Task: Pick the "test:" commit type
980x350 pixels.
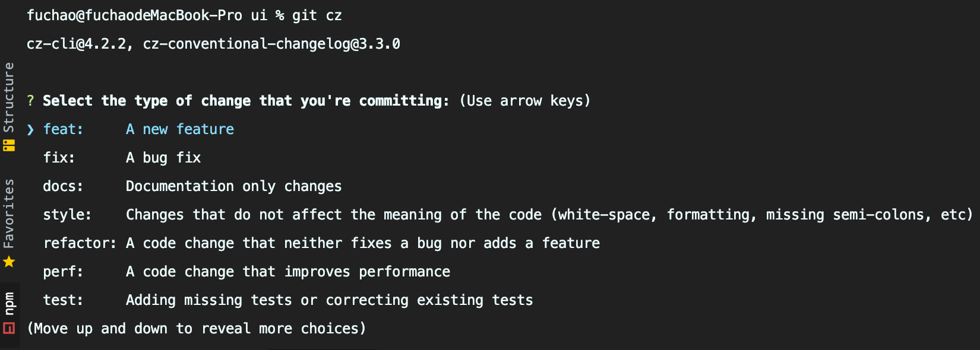Action: [63, 300]
